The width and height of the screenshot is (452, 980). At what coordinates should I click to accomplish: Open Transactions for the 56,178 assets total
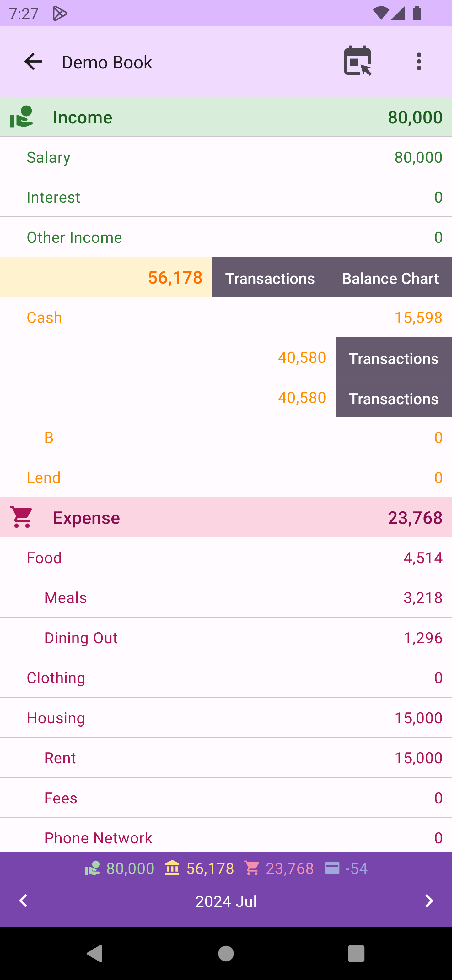click(270, 278)
